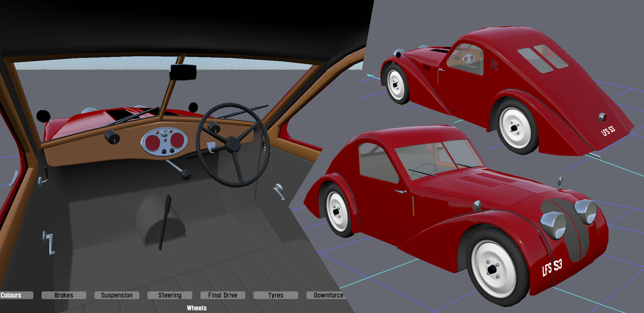The width and height of the screenshot is (644, 313).
Task: Click the Wheels label
Action: tap(197, 308)
